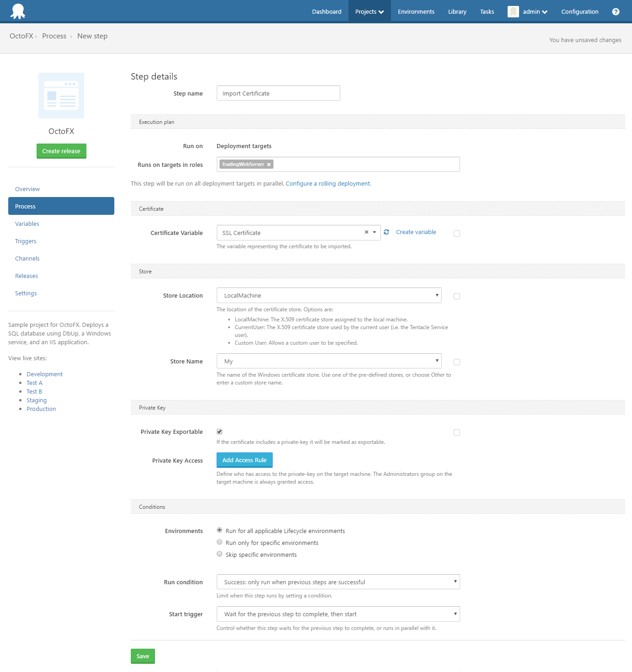Click the Add Access Rule button
Image resolution: width=632 pixels, height=672 pixels.
(x=245, y=460)
